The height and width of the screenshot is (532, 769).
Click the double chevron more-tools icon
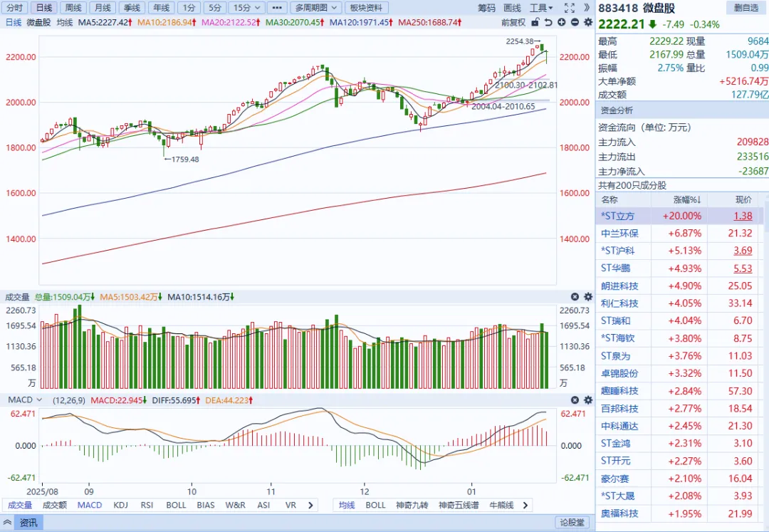(587, 8)
